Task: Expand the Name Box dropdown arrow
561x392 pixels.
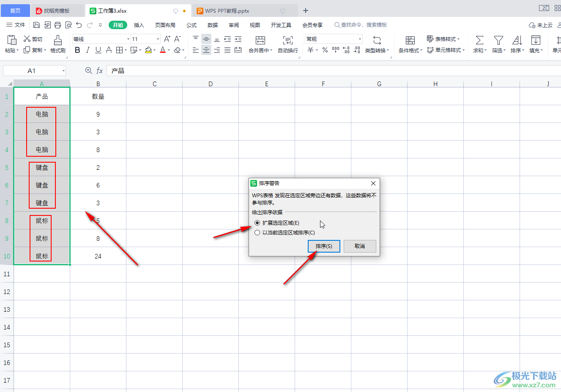Action: point(63,71)
